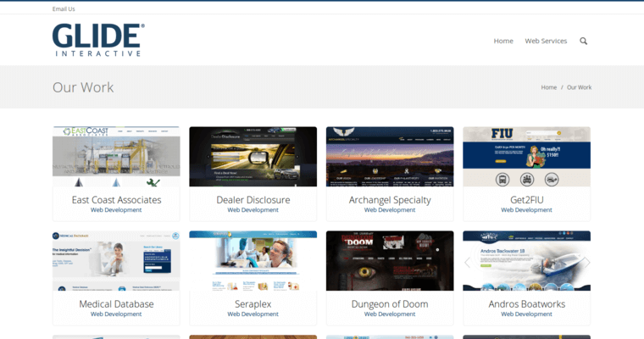This screenshot has height=339, width=644.
Task: Open the Home navigation menu item
Action: coord(503,41)
